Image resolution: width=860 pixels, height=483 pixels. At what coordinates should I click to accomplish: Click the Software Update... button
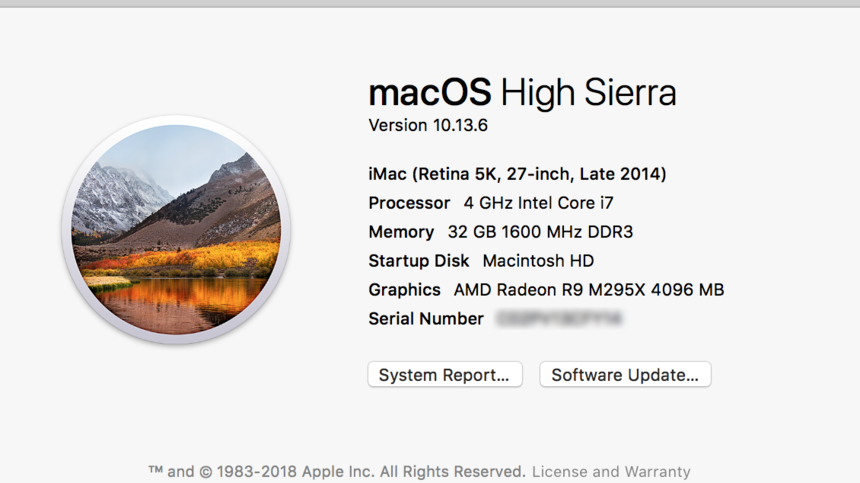[625, 374]
